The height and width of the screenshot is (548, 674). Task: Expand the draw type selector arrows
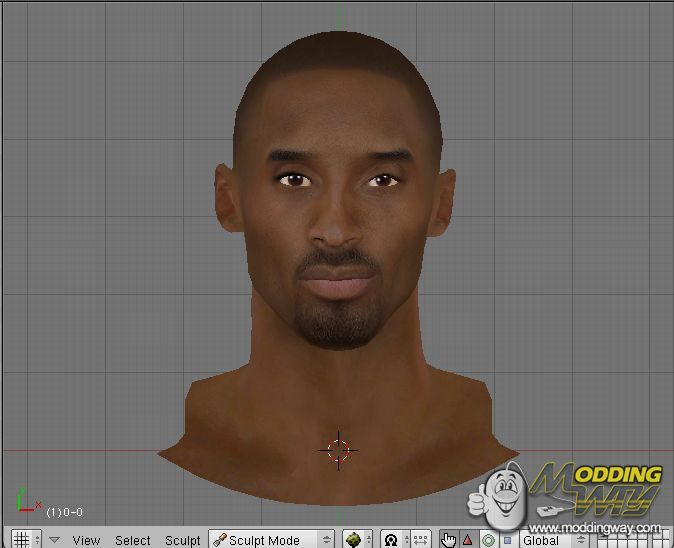(x=367, y=540)
